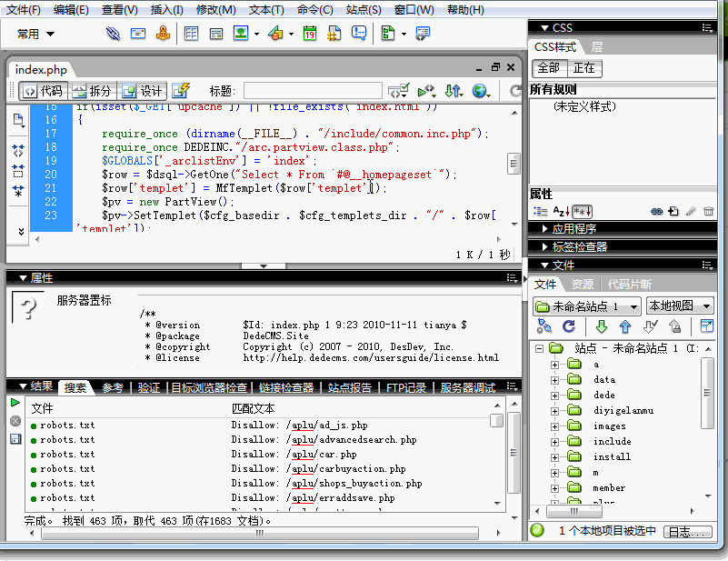Click the Preview in Browser globe icon
The image size is (728, 561).
coord(479,91)
